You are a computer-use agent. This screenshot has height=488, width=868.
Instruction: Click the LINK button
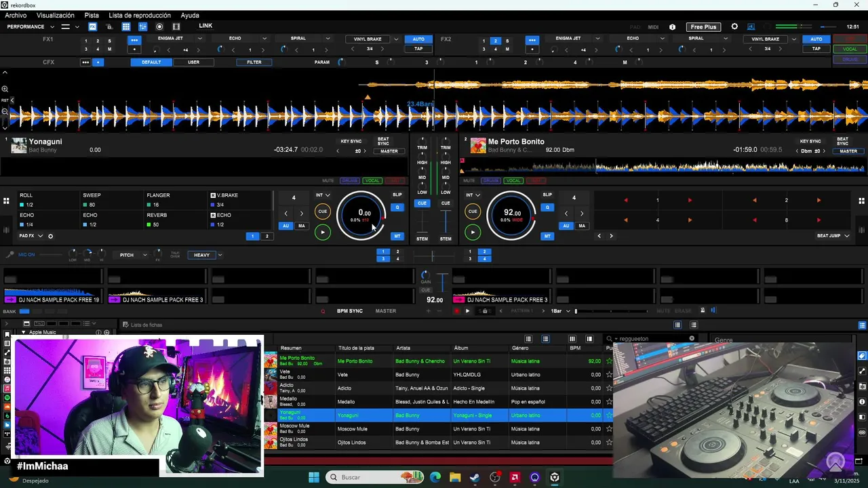point(205,26)
